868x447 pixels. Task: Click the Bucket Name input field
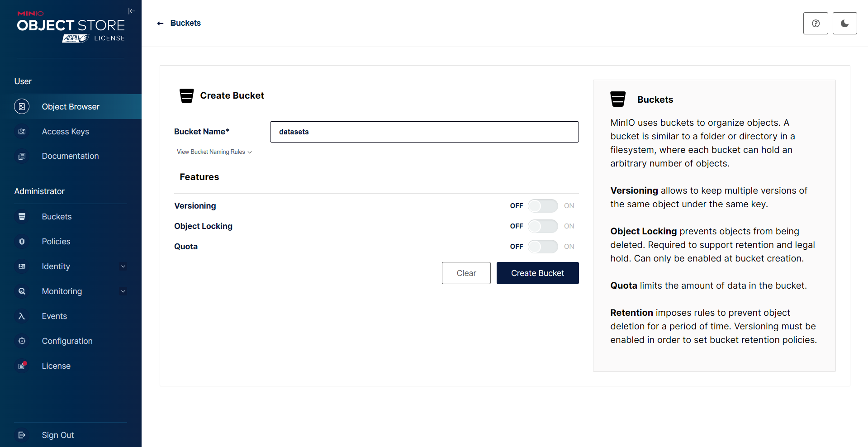pyautogui.click(x=424, y=132)
